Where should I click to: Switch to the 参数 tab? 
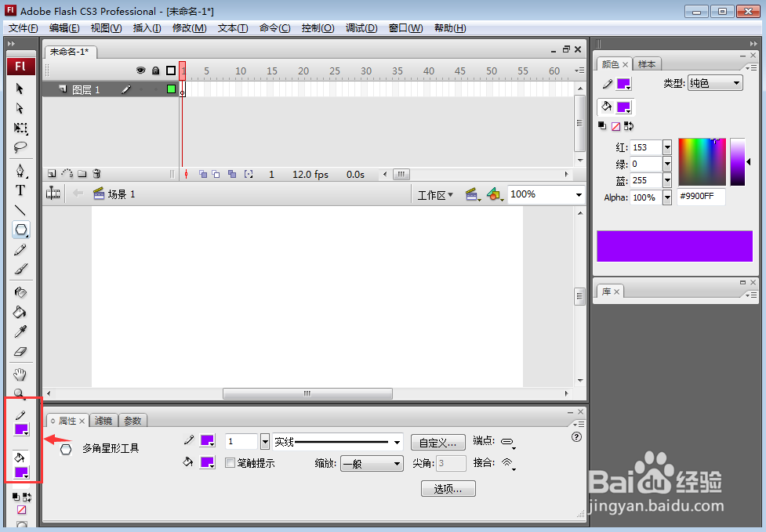click(x=133, y=421)
